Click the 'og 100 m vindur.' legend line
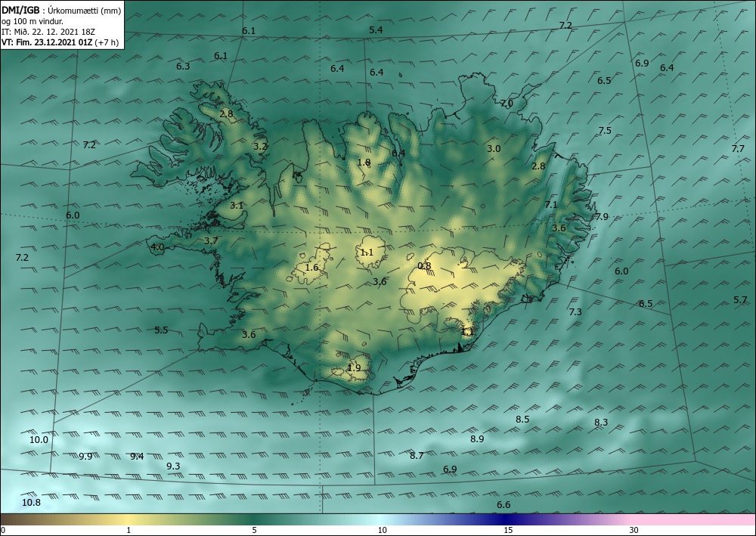This screenshot has height=536, width=756. click(33, 20)
